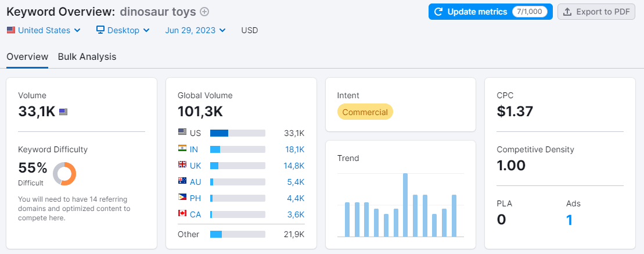644x254 pixels.
Task: Click the US volume progress bar
Action: 238,133
